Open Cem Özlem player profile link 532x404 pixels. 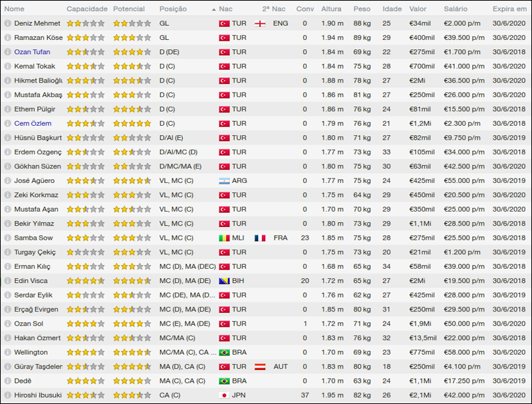(x=33, y=124)
